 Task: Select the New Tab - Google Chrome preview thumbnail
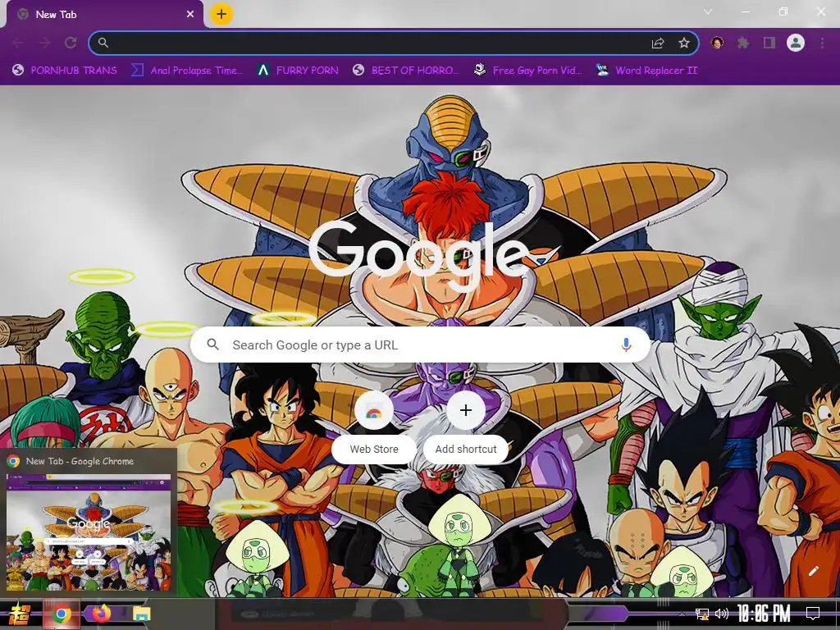pos(89,532)
